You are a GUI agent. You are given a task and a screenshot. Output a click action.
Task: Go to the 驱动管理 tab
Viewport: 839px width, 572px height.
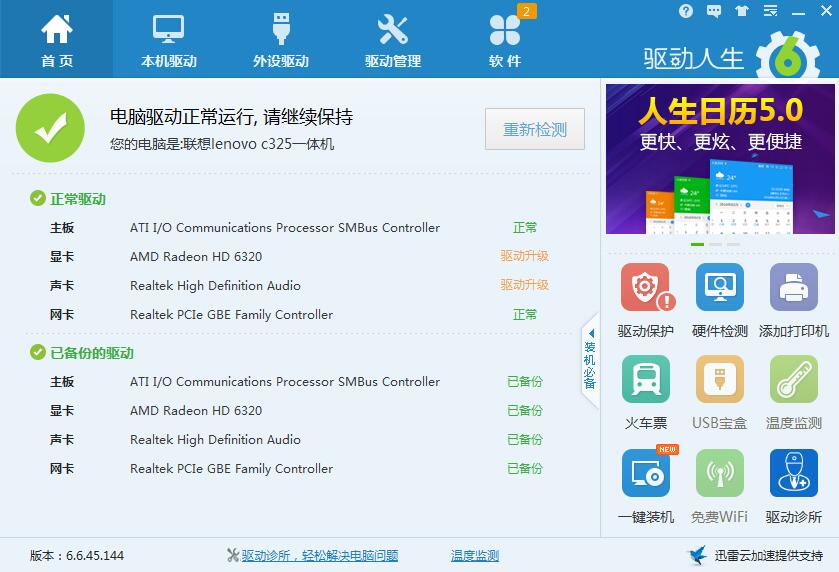(393, 39)
